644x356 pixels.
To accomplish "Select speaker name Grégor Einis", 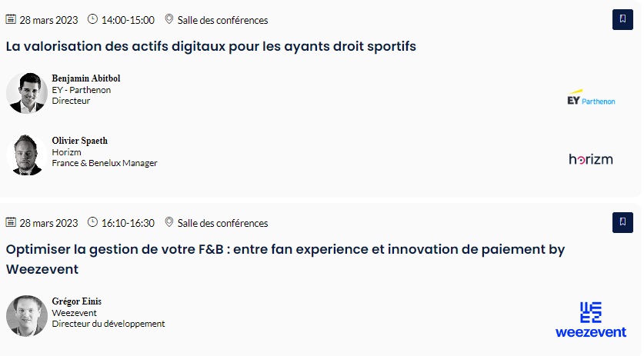I will pyautogui.click(x=76, y=301).
